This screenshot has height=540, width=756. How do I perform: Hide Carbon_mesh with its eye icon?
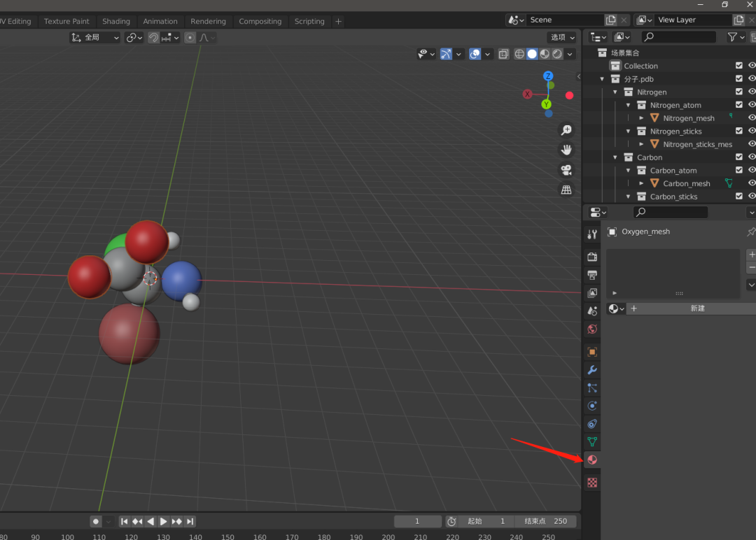[x=752, y=183]
